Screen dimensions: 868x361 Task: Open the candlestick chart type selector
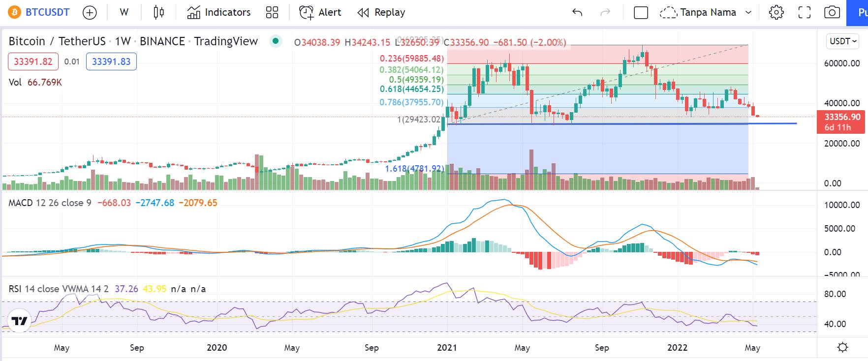click(158, 12)
